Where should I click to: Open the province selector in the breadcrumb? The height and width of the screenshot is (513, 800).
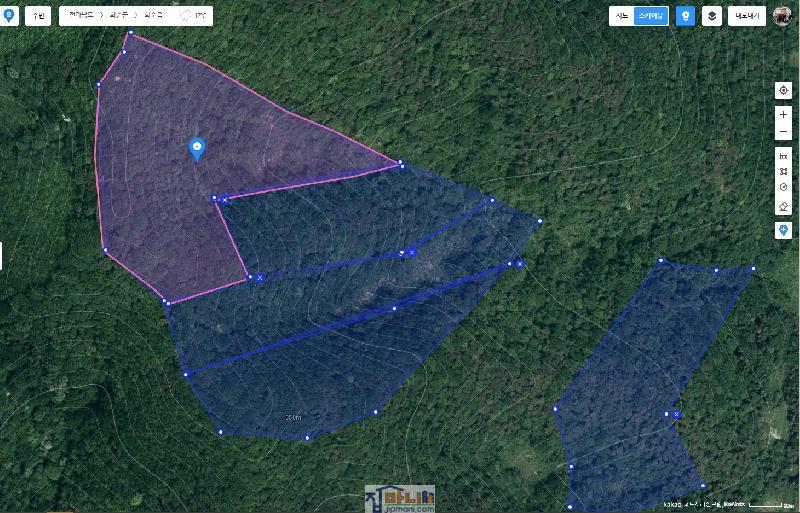[80, 16]
